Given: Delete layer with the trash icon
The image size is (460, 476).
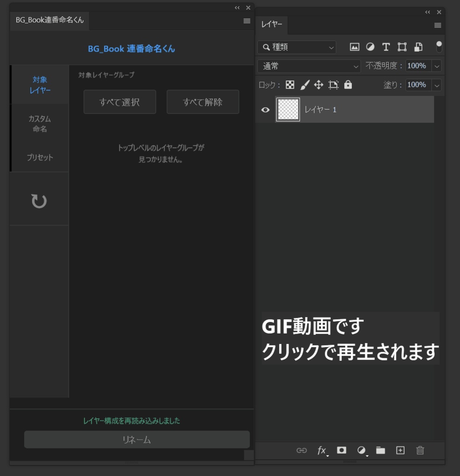Looking at the screenshot, I should tap(420, 450).
